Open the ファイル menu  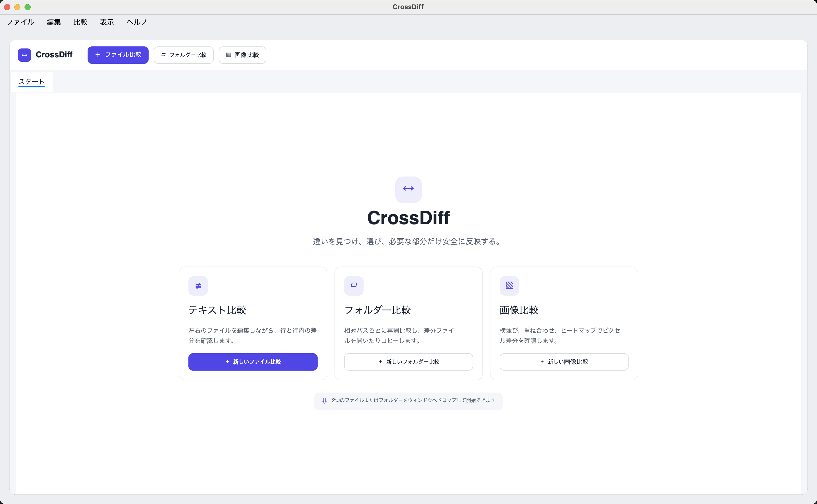[20, 22]
